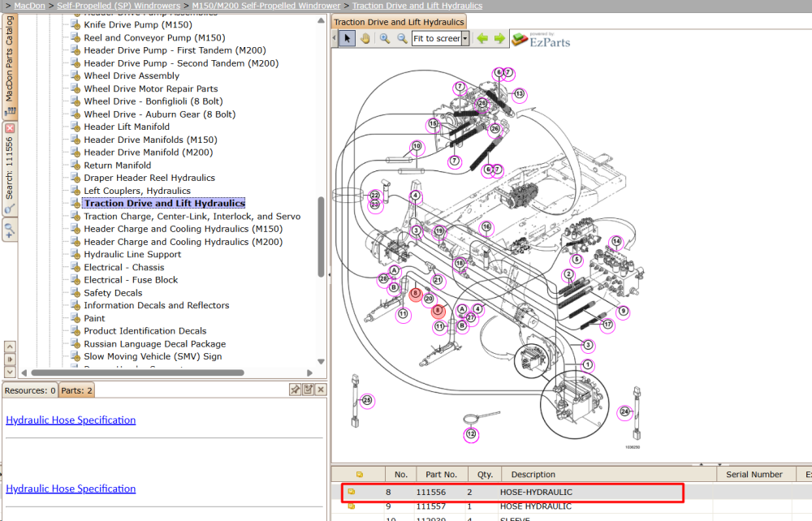Open M150/M200 Self-Propelled Windrower breadcrumb link

pos(266,6)
